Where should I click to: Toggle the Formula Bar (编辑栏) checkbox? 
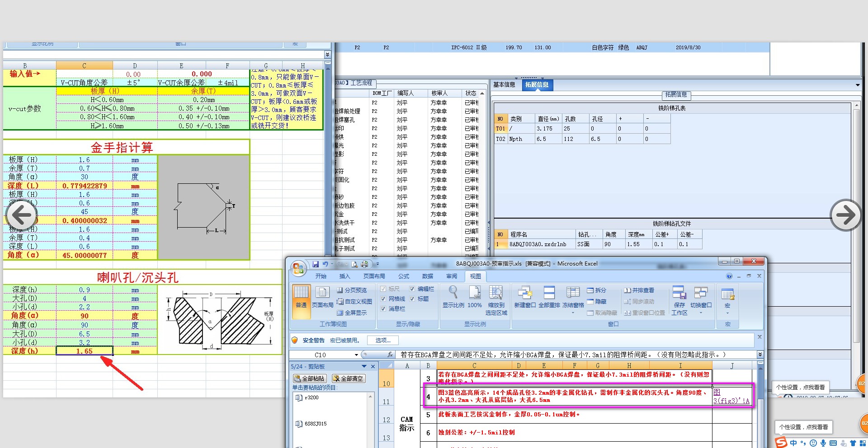click(x=412, y=289)
